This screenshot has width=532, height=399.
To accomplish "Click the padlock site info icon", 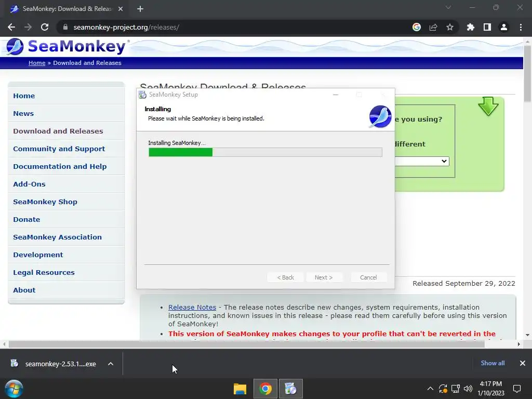I will [x=65, y=27].
